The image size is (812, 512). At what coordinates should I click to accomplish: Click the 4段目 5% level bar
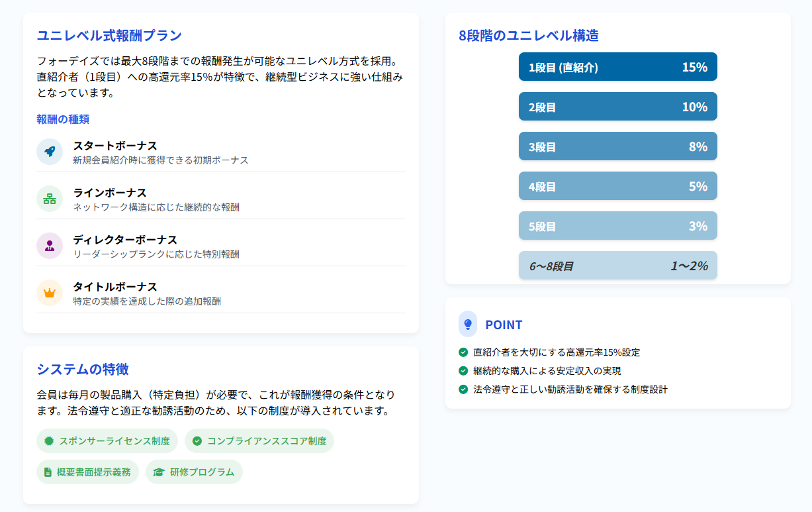[x=618, y=186]
